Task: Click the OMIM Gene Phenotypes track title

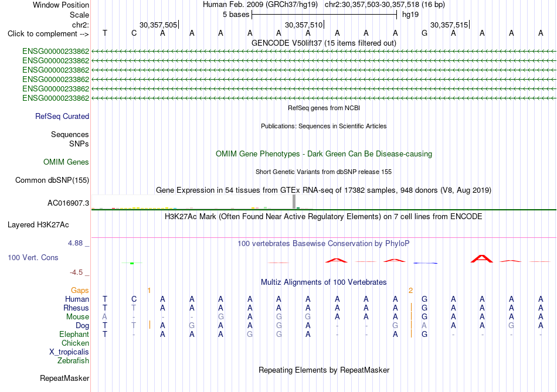Action: coord(324,154)
